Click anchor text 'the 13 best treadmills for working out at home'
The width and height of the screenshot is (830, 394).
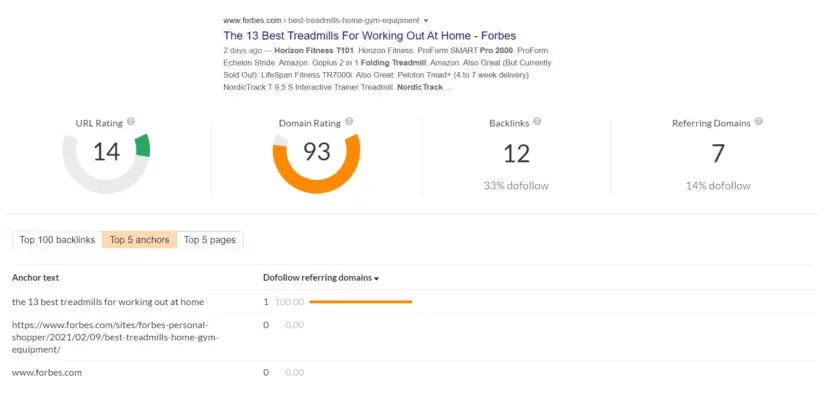[x=107, y=302]
